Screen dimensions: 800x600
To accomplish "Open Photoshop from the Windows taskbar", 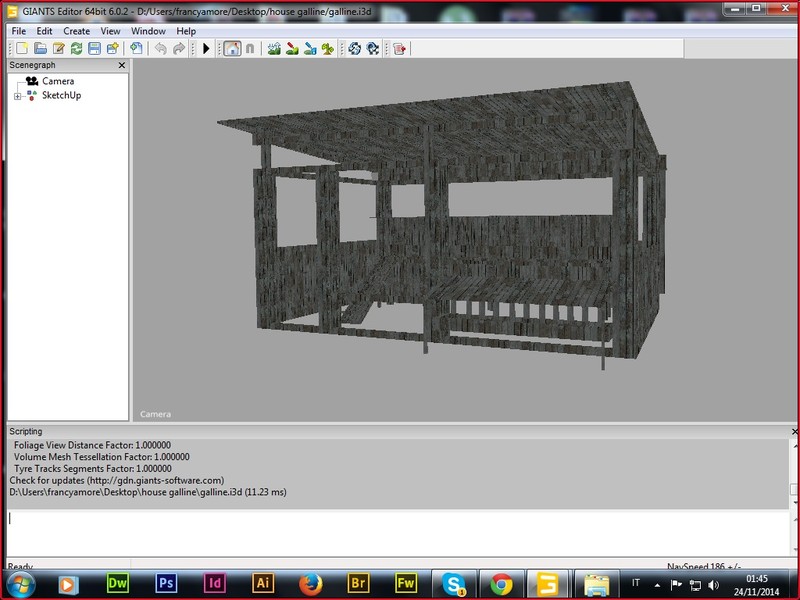I will tap(166, 583).
